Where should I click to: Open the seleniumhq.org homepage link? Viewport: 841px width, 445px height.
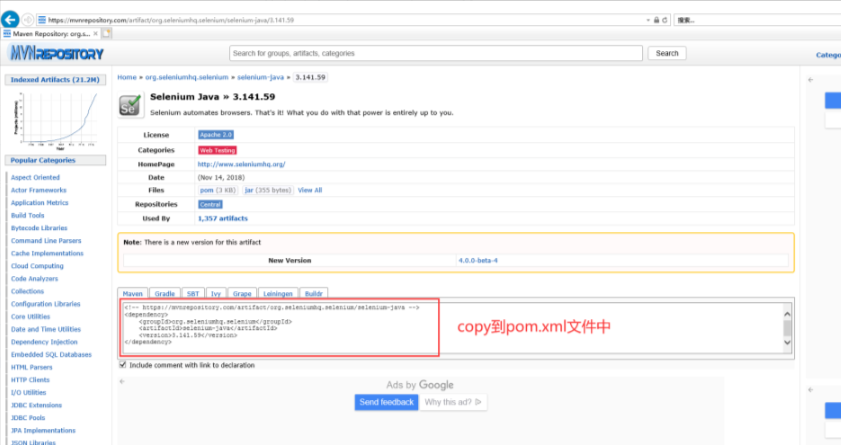tap(241, 164)
